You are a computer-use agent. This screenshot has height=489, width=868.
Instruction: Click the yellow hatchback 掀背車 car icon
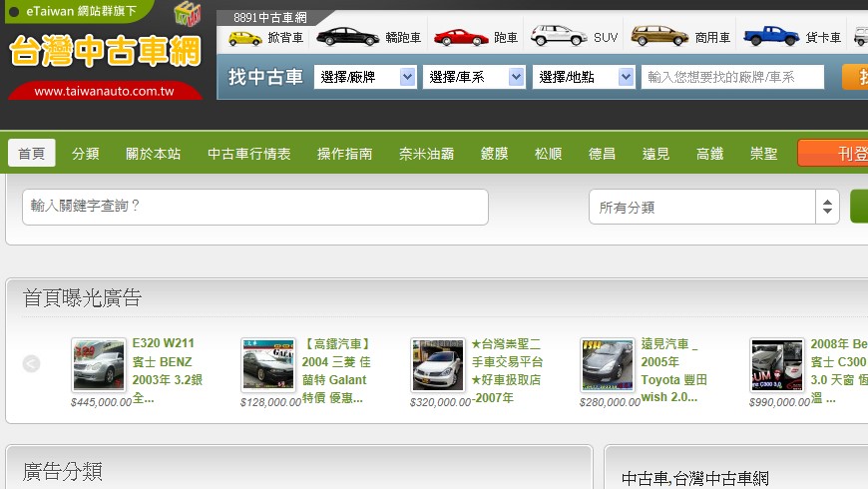244,38
